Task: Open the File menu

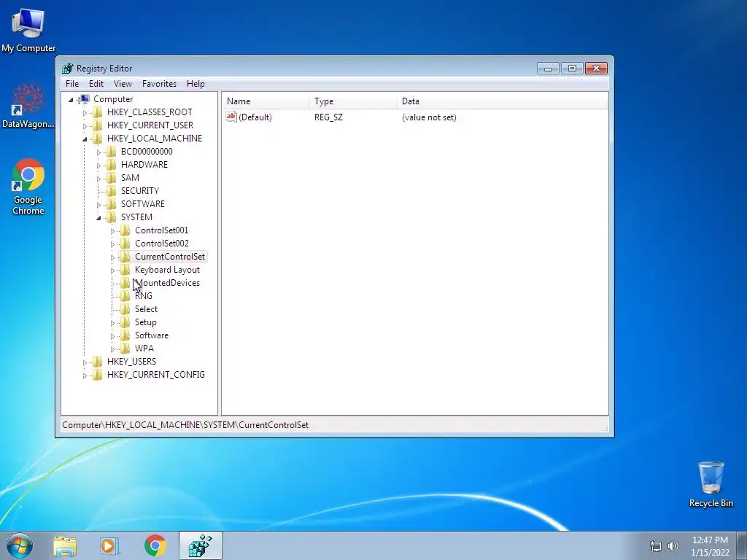Action: (72, 84)
